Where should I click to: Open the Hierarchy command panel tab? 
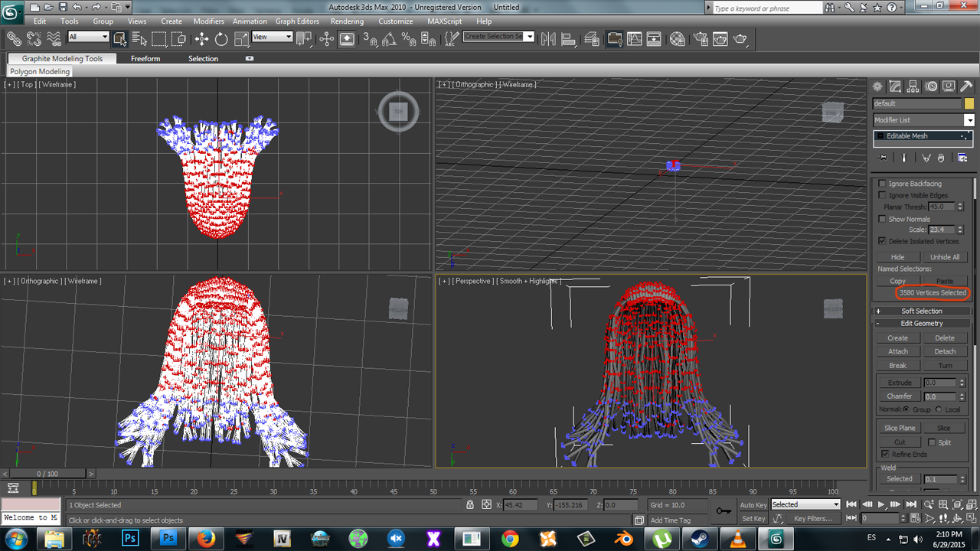pyautogui.click(x=913, y=86)
